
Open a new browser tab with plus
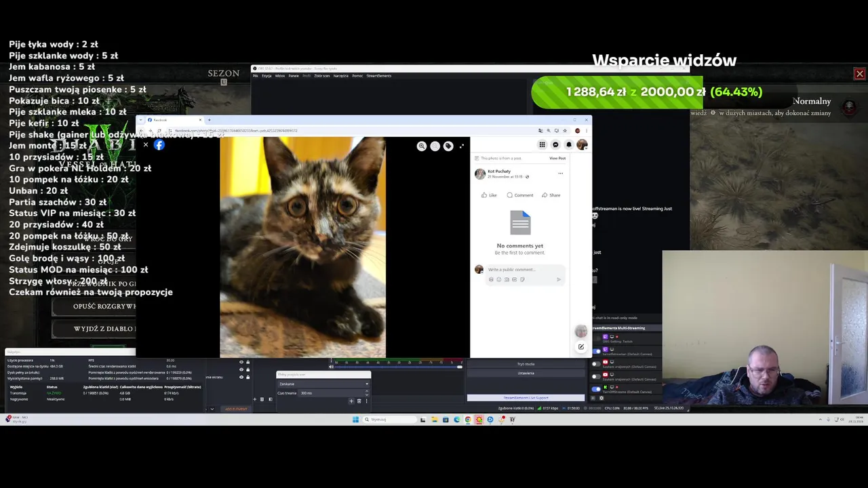[x=209, y=120]
